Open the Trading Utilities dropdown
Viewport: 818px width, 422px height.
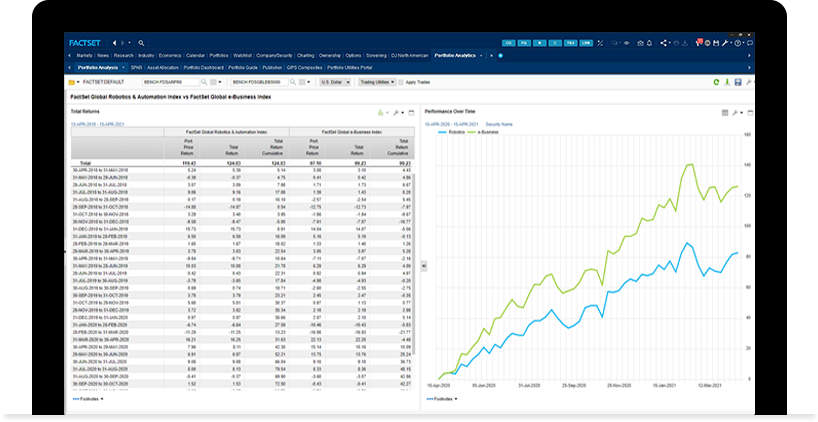pyautogui.click(x=377, y=82)
